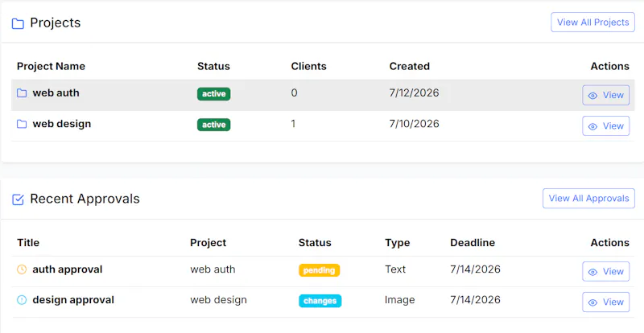Click the Projects heading text
644x333 pixels.
(x=56, y=23)
